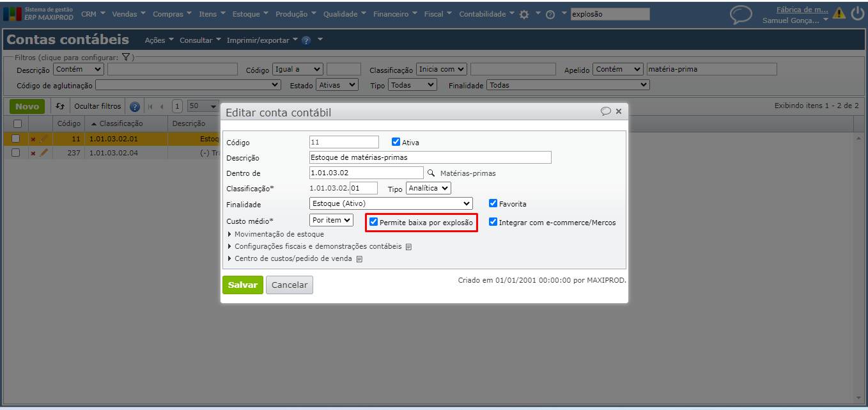Toggle the Favorita checkbox
Viewport: 868px width, 410px height.
point(493,203)
